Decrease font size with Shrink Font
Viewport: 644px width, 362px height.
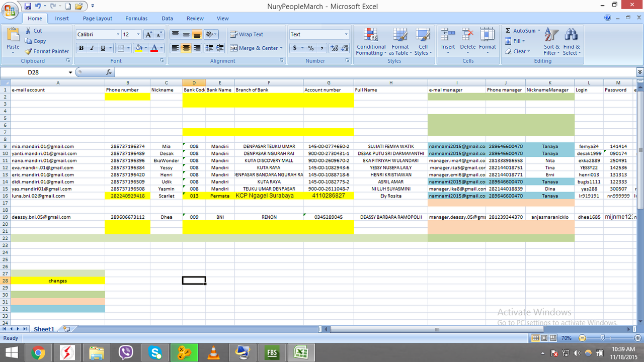pyautogui.click(x=159, y=35)
